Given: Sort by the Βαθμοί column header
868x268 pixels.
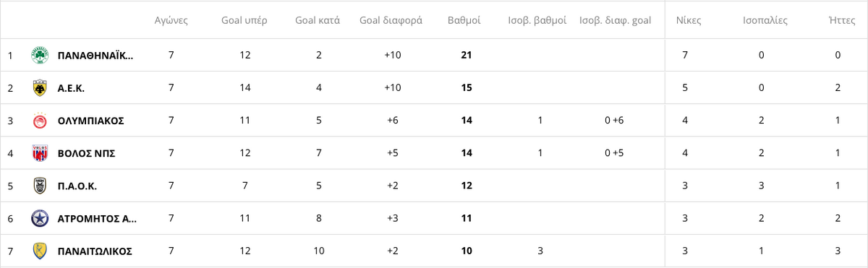Looking at the screenshot, I should pyautogui.click(x=464, y=20).
